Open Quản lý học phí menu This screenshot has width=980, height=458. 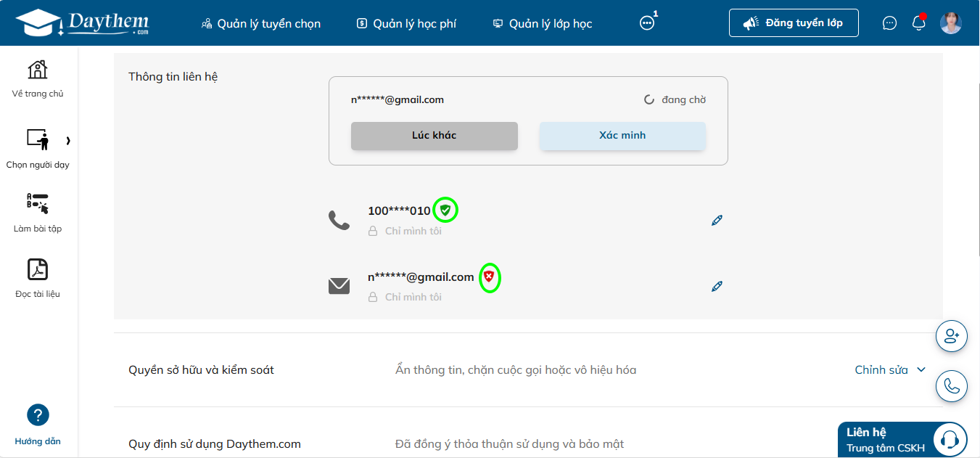[x=406, y=23]
